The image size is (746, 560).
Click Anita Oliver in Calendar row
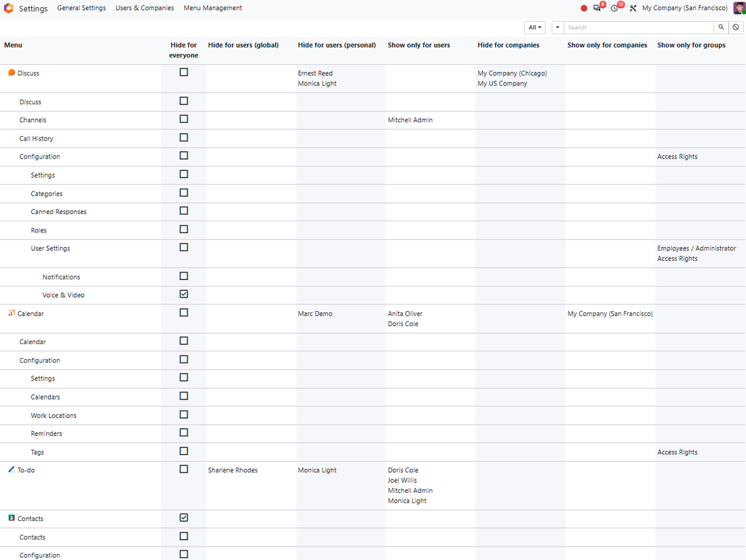point(405,314)
